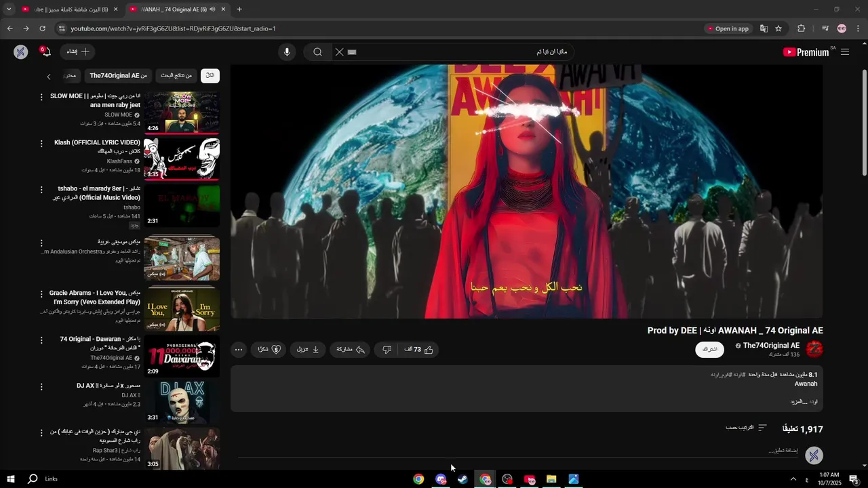Click the #اونه hashtag in description

pos(738,375)
